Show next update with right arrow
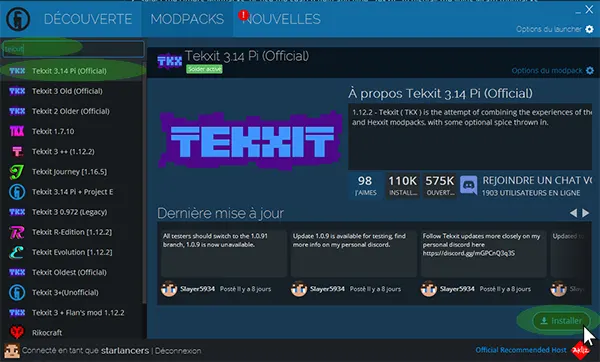Image resolution: width=600 pixels, height=362 pixels. click(x=585, y=213)
